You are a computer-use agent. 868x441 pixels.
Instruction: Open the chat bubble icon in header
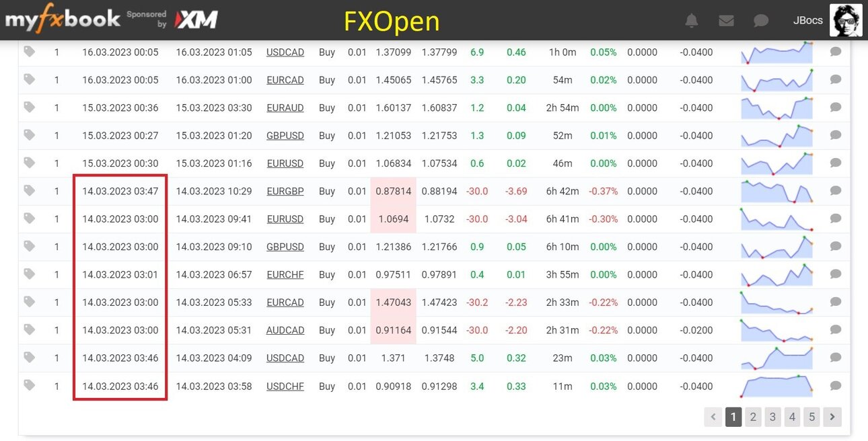click(761, 21)
